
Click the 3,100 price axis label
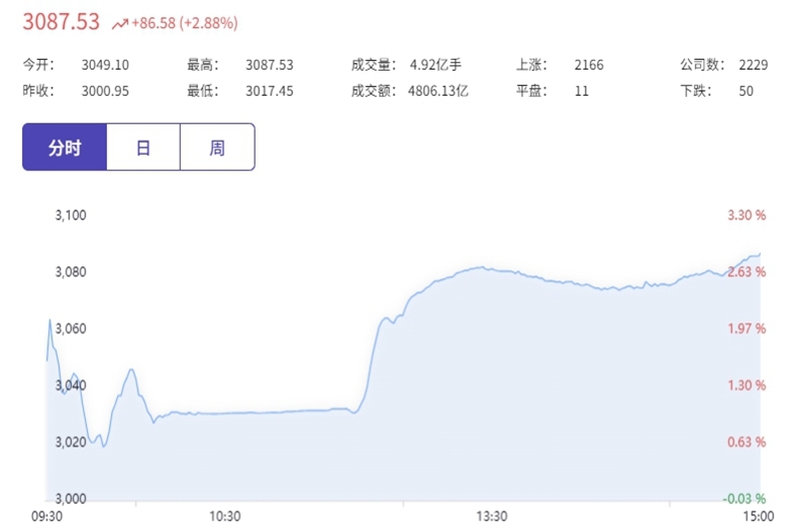pyautogui.click(x=71, y=216)
